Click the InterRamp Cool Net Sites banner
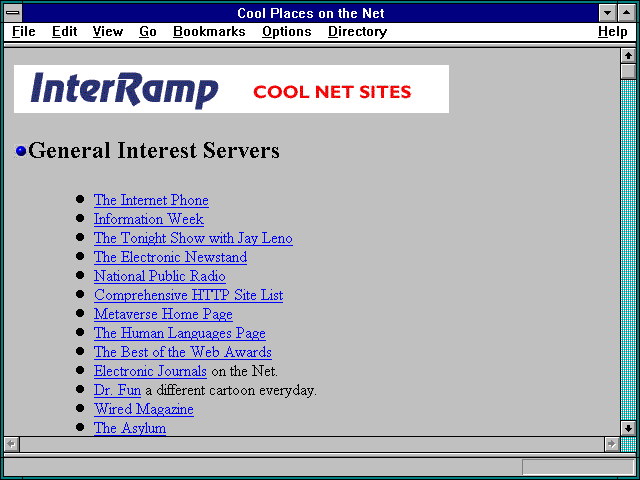This screenshot has height=480, width=640. click(x=231, y=89)
